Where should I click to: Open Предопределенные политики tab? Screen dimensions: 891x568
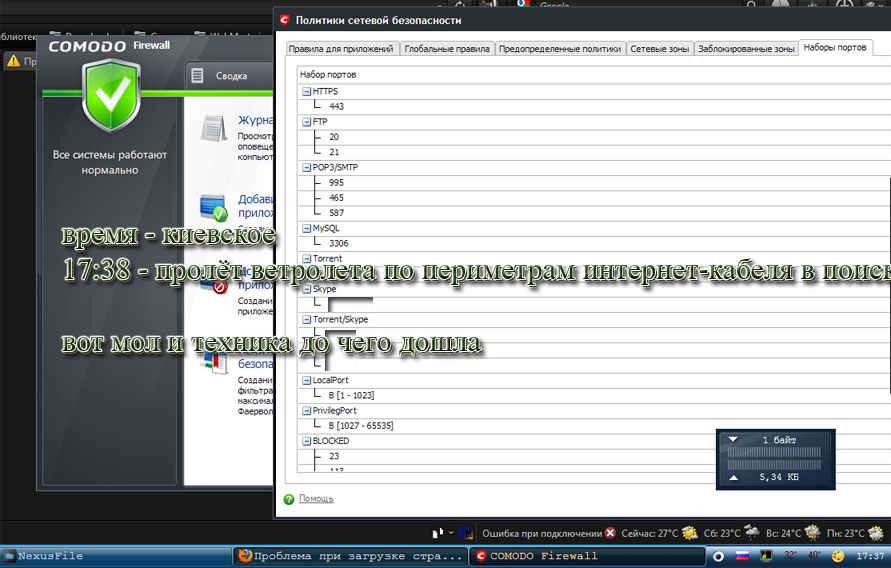[560, 49]
